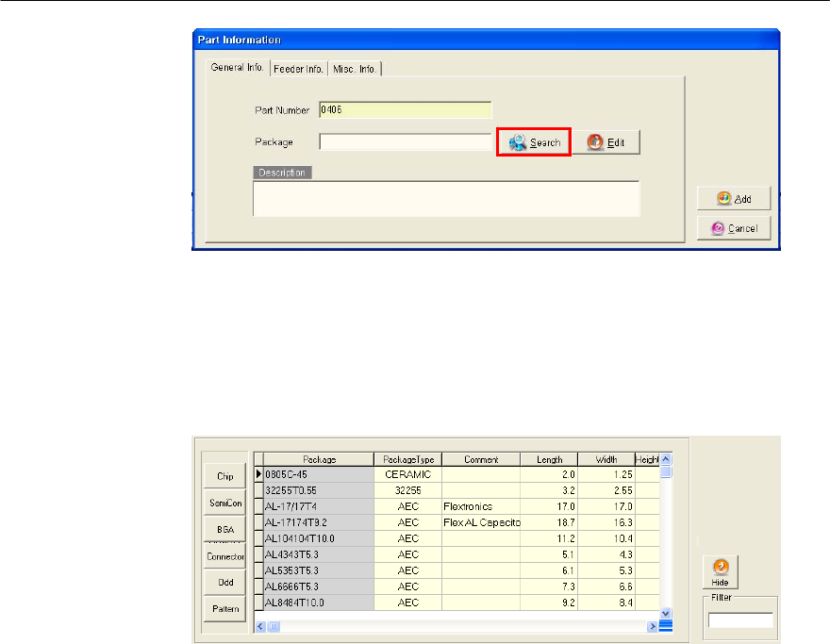This screenshot has width=830, height=644.
Task: Click the Flextronics comment cell
Action: [x=481, y=506]
